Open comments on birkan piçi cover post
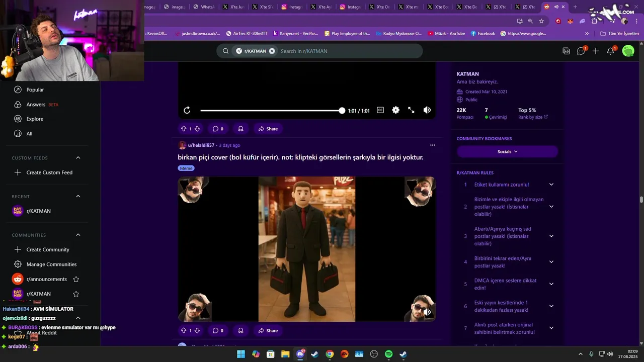Image resolution: width=644 pixels, height=362 pixels. click(x=218, y=330)
